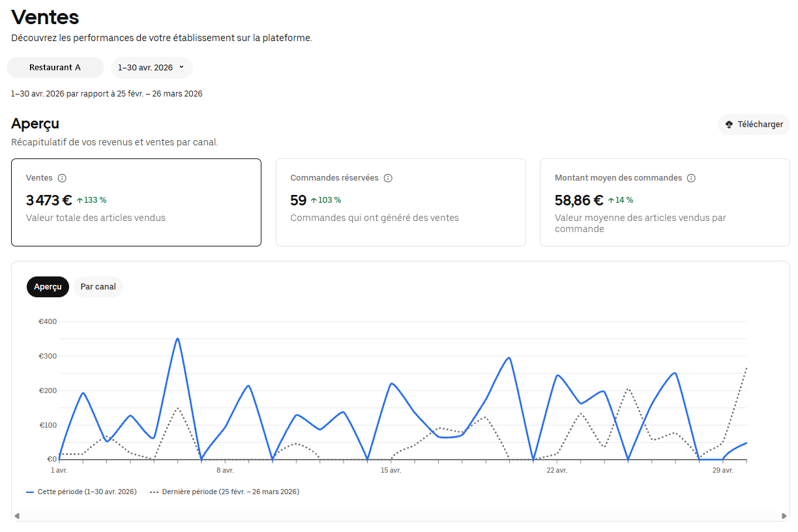
Task: Click the 14 % increase indicator
Action: [621, 200]
